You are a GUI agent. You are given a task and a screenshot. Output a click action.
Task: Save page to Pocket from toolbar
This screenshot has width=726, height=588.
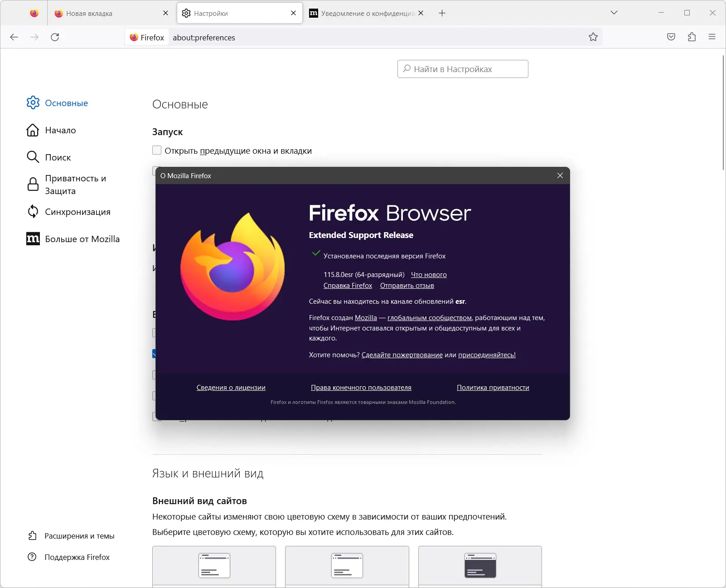(x=671, y=37)
